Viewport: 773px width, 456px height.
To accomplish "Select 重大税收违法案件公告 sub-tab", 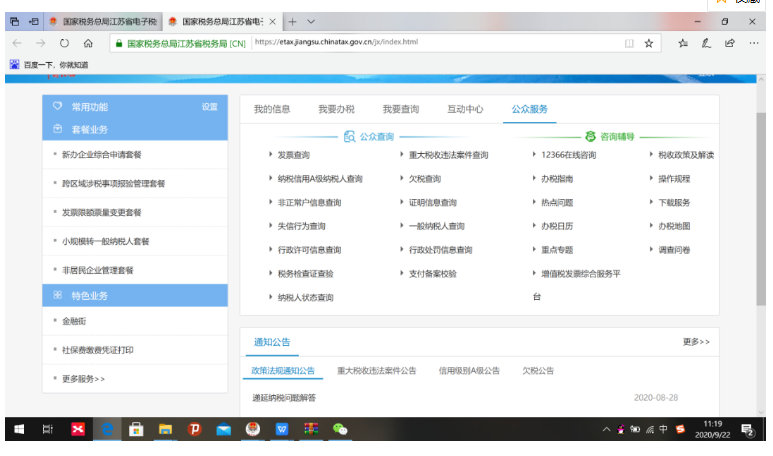I will 377,371.
